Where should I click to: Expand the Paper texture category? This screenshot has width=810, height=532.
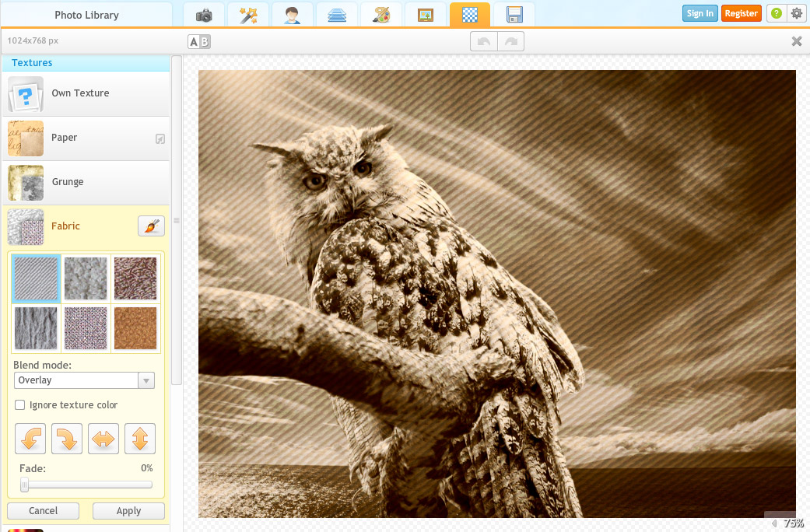[86, 138]
